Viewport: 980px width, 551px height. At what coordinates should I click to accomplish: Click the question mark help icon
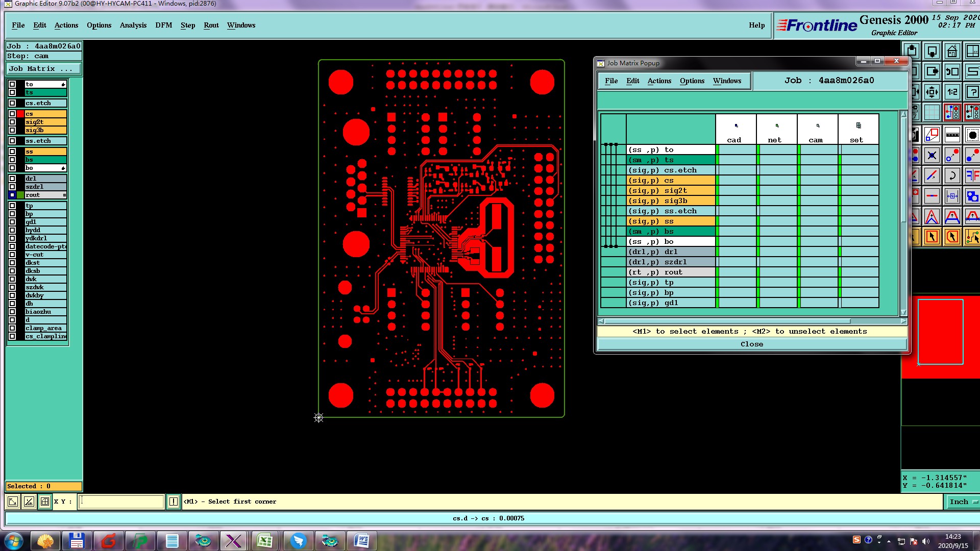tap(972, 92)
